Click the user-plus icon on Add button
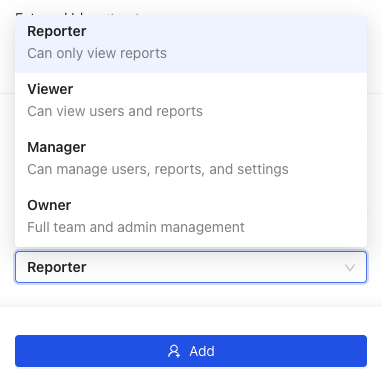The width and height of the screenshot is (382, 382). point(174,351)
